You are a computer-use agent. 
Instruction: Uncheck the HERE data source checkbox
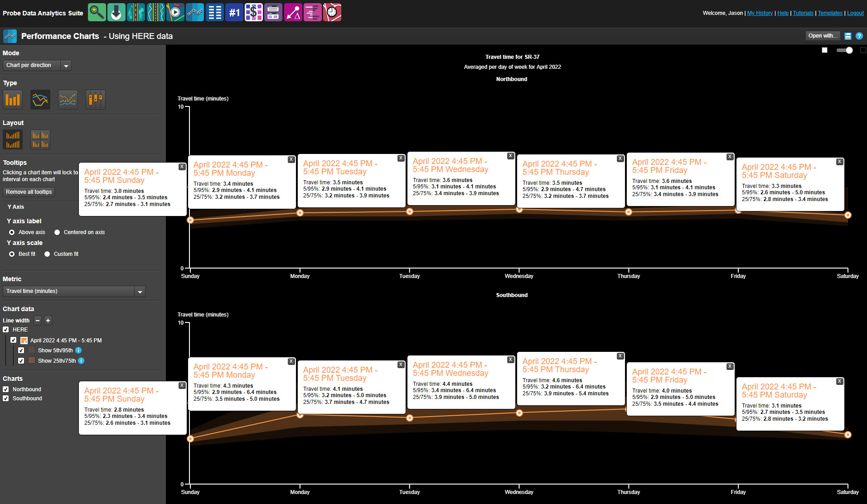click(6, 330)
